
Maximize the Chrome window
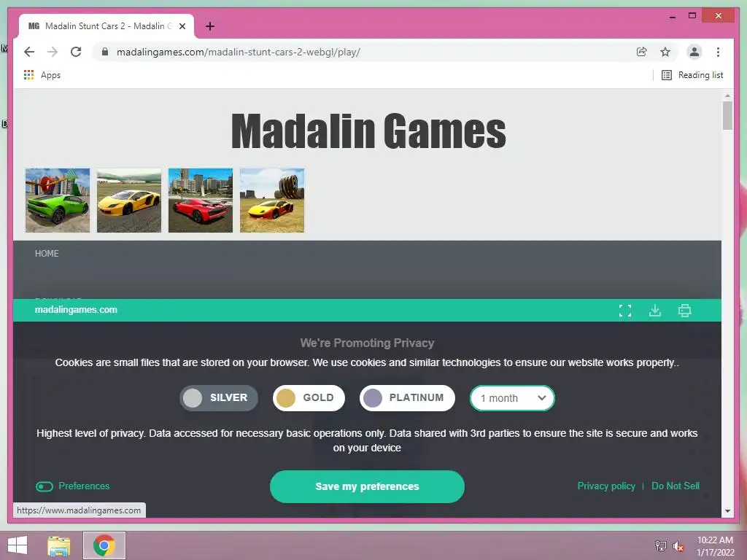pyautogui.click(x=692, y=16)
